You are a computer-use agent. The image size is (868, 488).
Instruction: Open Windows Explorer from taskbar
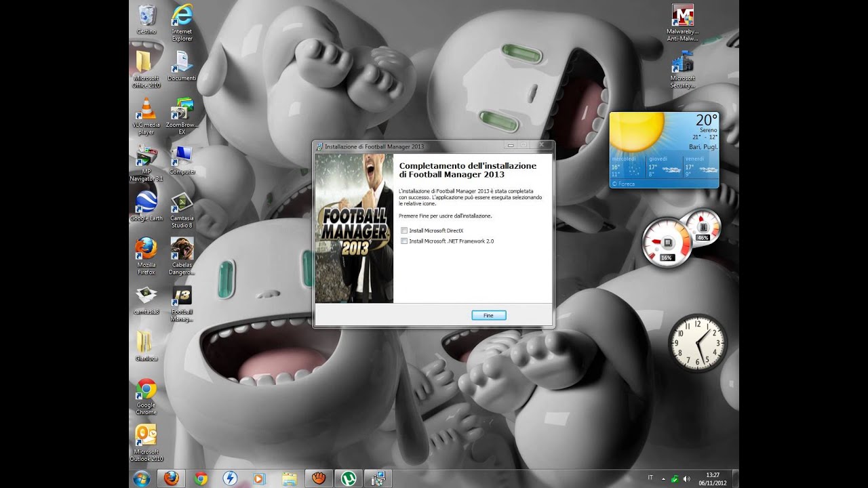(x=289, y=479)
